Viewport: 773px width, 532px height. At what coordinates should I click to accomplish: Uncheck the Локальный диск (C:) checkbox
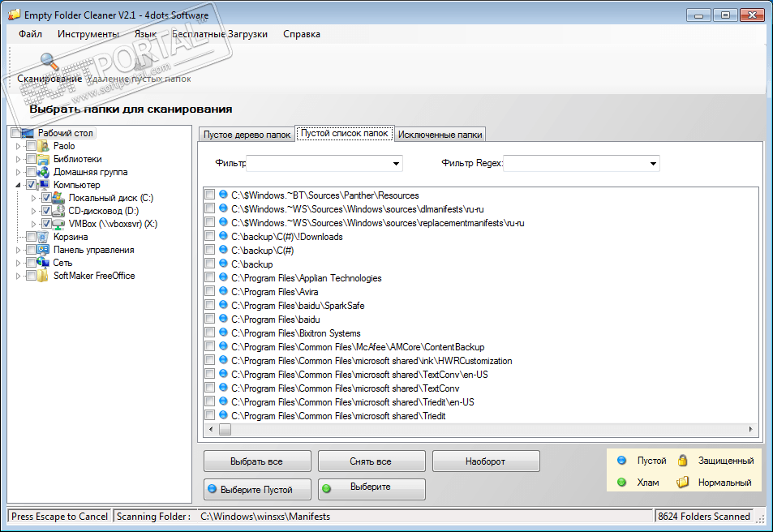pyautogui.click(x=46, y=198)
